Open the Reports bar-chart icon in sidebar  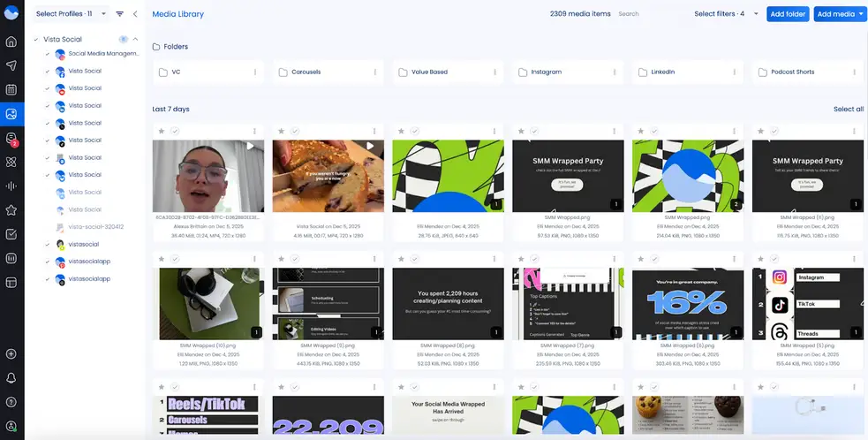pyautogui.click(x=11, y=259)
